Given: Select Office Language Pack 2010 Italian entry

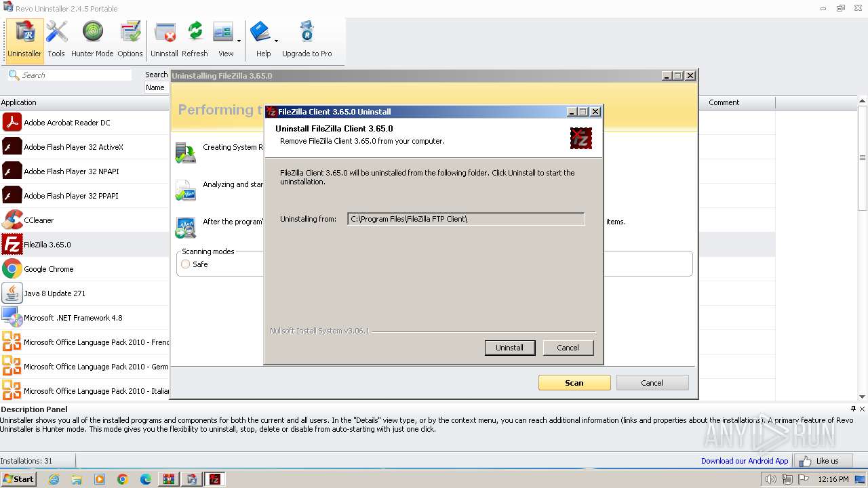Looking at the screenshot, I should 84,391.
